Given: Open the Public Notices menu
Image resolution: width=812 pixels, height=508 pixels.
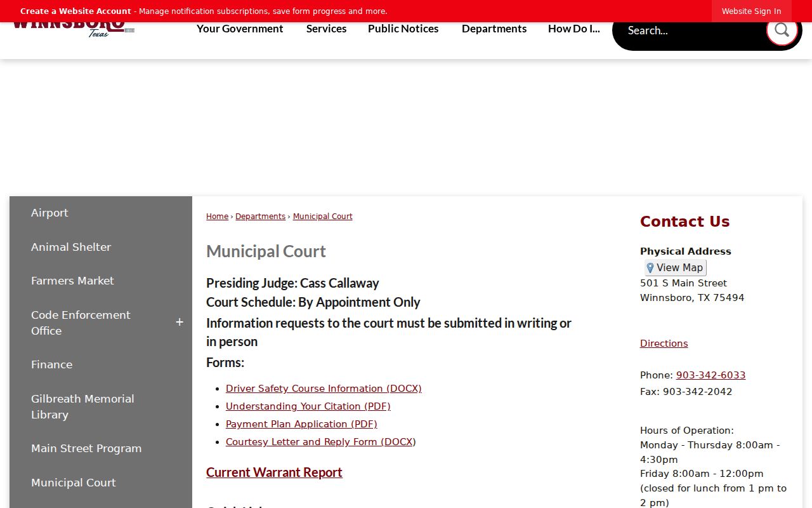Looking at the screenshot, I should (x=403, y=29).
